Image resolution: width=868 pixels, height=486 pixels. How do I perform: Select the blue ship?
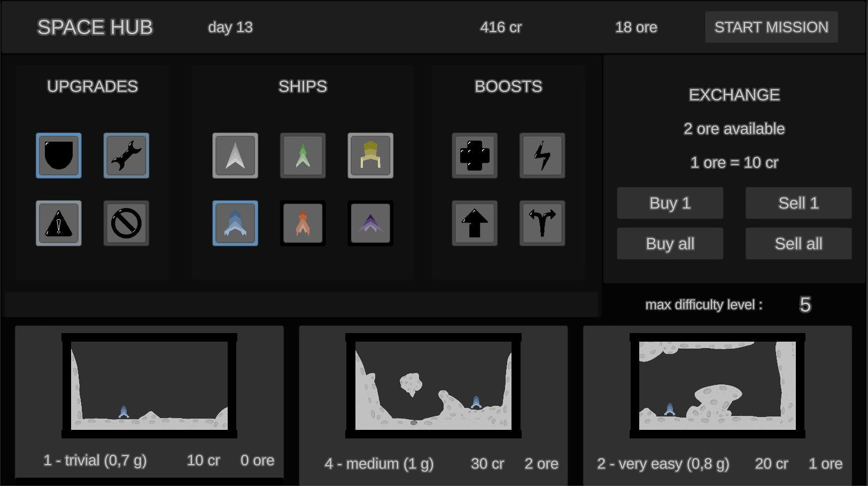(x=235, y=223)
